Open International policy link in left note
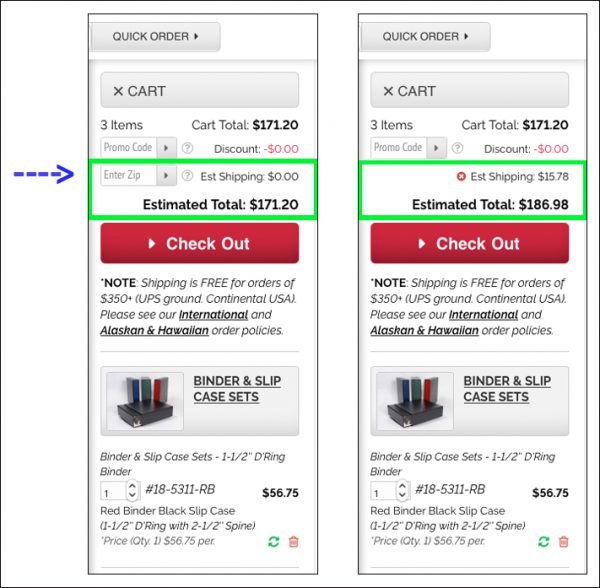The width and height of the screenshot is (600, 588). 213,315
